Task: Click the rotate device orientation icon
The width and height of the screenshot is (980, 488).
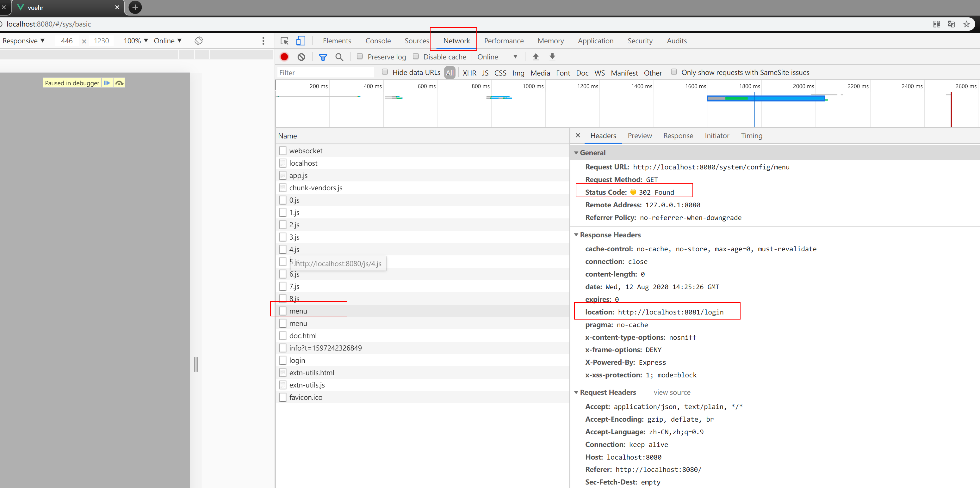Action: point(199,41)
